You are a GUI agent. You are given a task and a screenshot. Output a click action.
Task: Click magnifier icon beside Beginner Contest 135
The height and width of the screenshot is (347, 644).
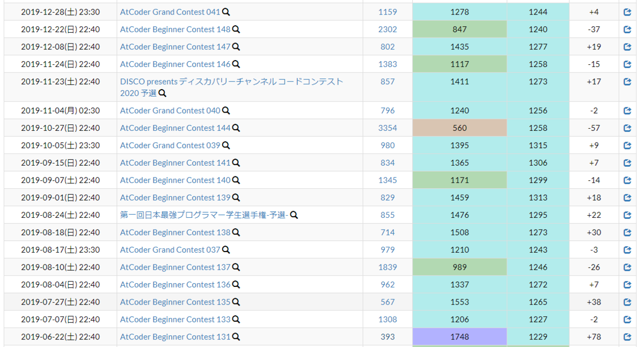(236, 302)
